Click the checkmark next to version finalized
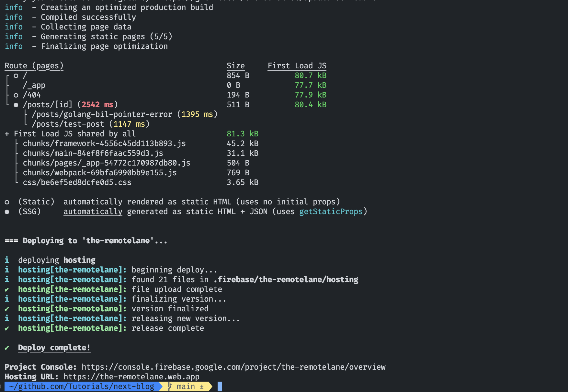This screenshot has width=568, height=392. point(7,309)
